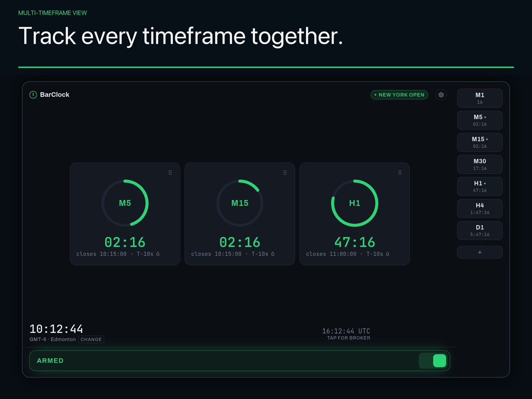Click the BarClock logo icon
This screenshot has height=399, width=532.
(33, 95)
